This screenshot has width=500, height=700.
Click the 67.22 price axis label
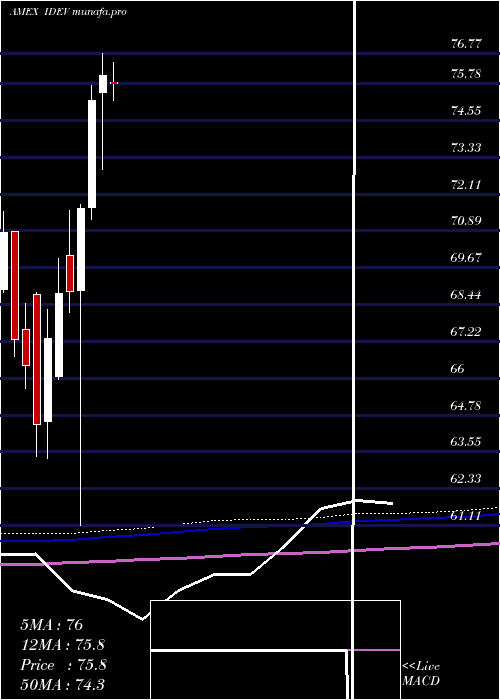466,331
